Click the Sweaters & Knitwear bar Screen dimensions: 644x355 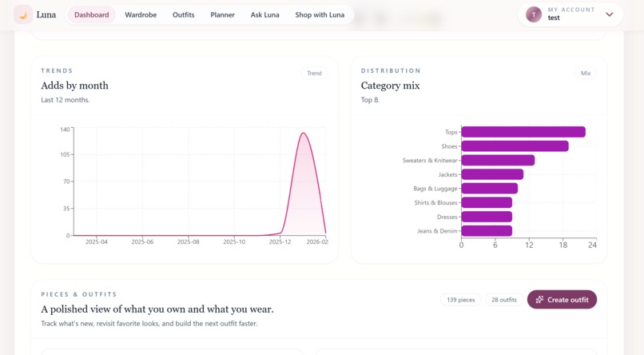(x=499, y=160)
